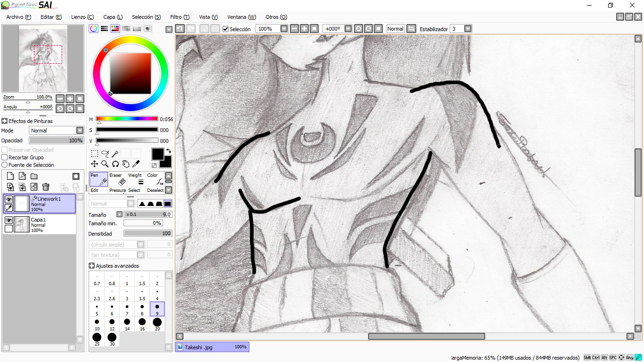Hide the Linework1 layer eye icon
This screenshot has height=362, width=644.
(x=8, y=200)
